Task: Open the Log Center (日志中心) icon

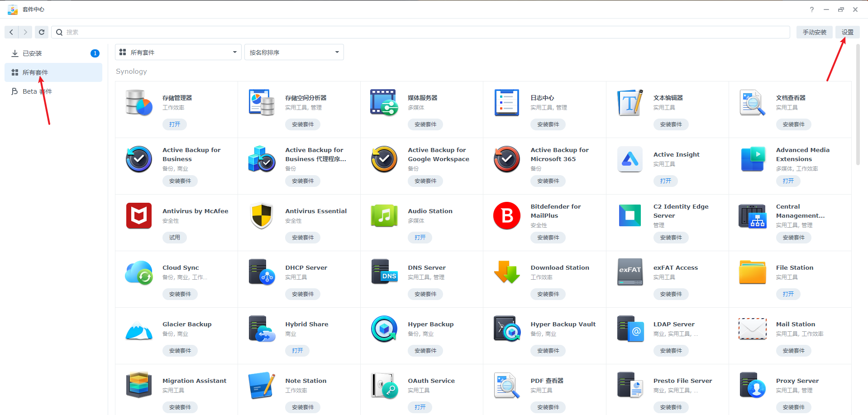Action: [506, 102]
